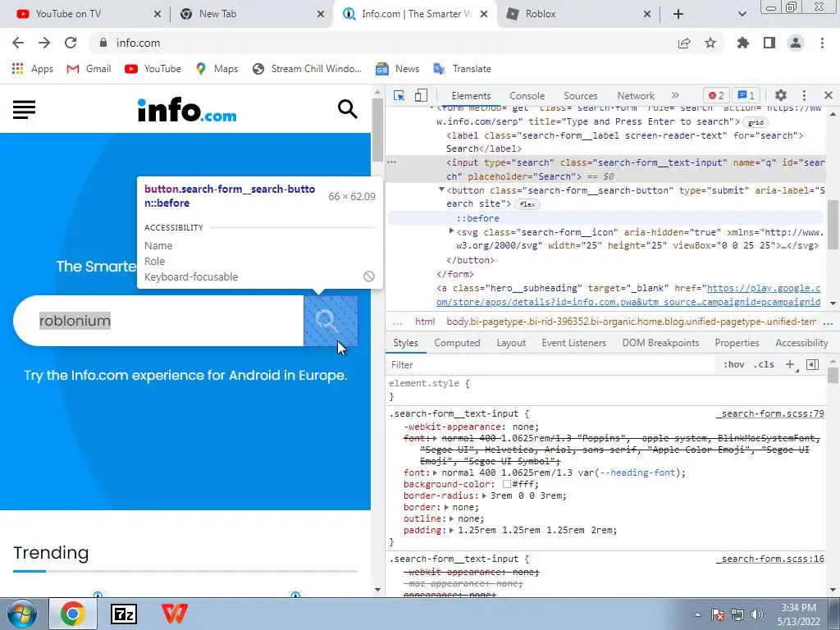Toggle the :hov element state panel
The width and height of the screenshot is (840, 630).
point(734,364)
